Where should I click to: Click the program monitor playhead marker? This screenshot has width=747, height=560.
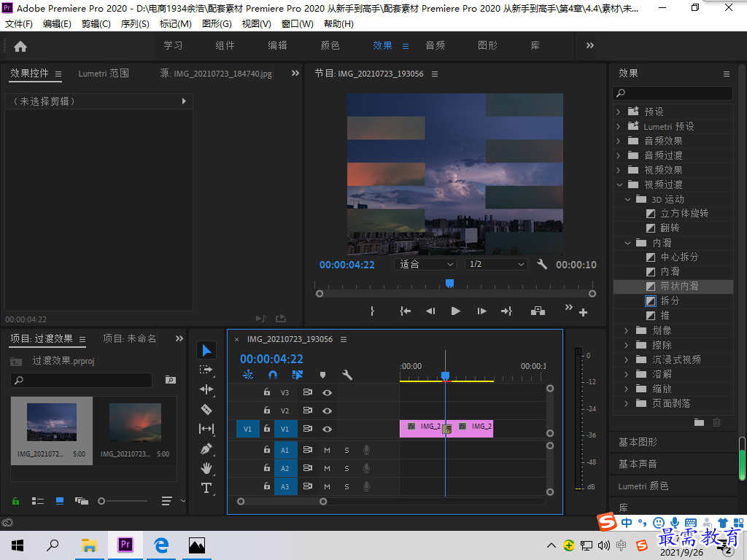[x=449, y=284]
